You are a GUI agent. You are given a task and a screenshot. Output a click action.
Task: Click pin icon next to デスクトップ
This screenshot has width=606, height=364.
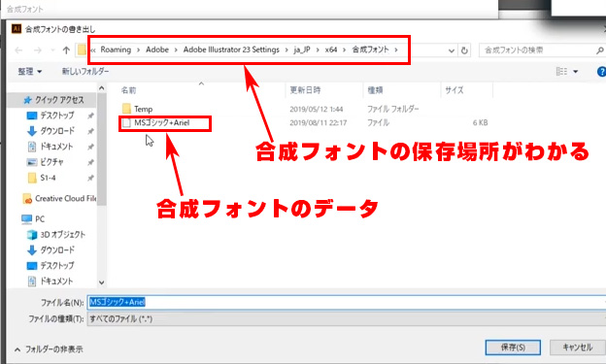90,116
